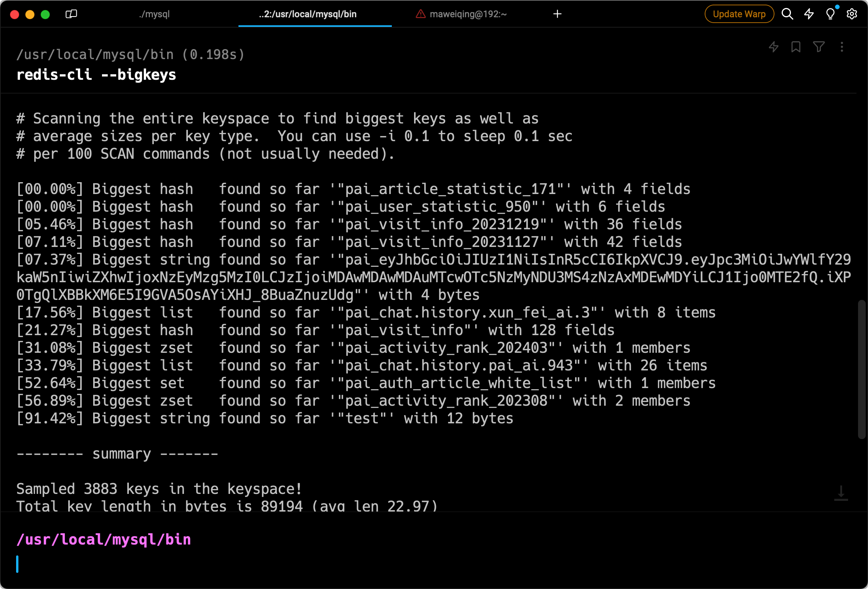
Task: Click the pink /usr/local/mysql/bin prompt path
Action: tap(104, 540)
